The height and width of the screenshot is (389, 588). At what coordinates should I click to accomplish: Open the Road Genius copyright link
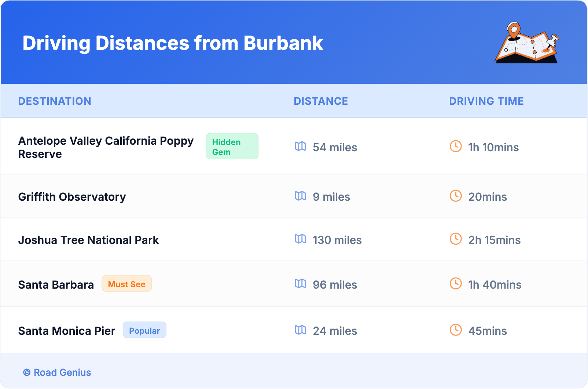click(x=57, y=373)
